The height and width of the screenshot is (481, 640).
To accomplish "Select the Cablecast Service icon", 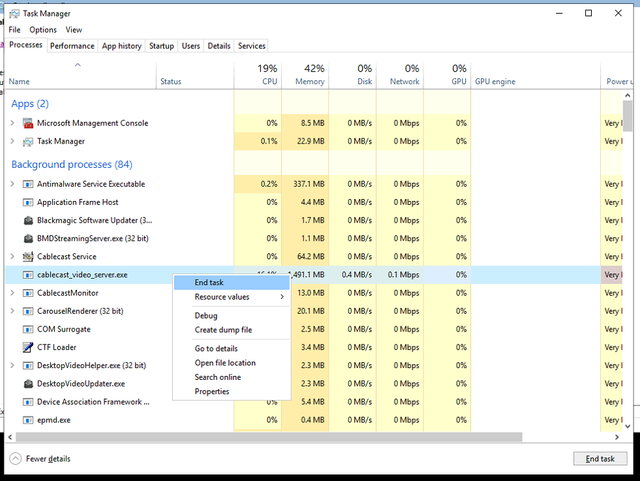I will click(x=28, y=256).
